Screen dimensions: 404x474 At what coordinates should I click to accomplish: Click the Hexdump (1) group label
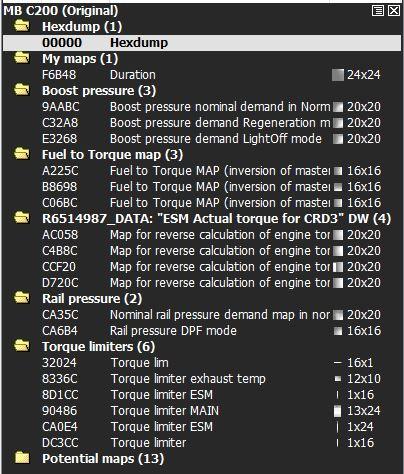[82, 26]
